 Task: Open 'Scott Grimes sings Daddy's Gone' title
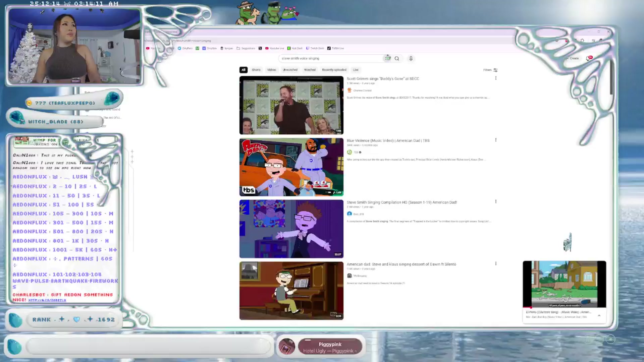[x=383, y=78]
